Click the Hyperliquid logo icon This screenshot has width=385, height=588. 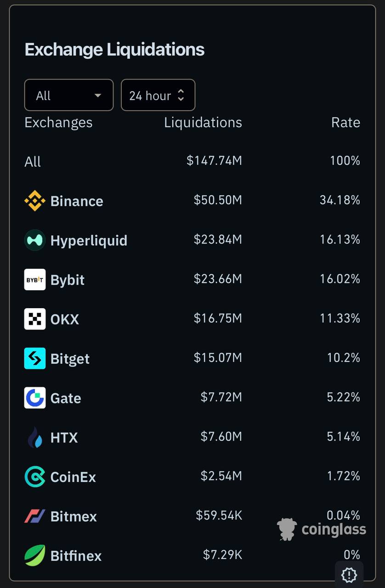(x=35, y=240)
